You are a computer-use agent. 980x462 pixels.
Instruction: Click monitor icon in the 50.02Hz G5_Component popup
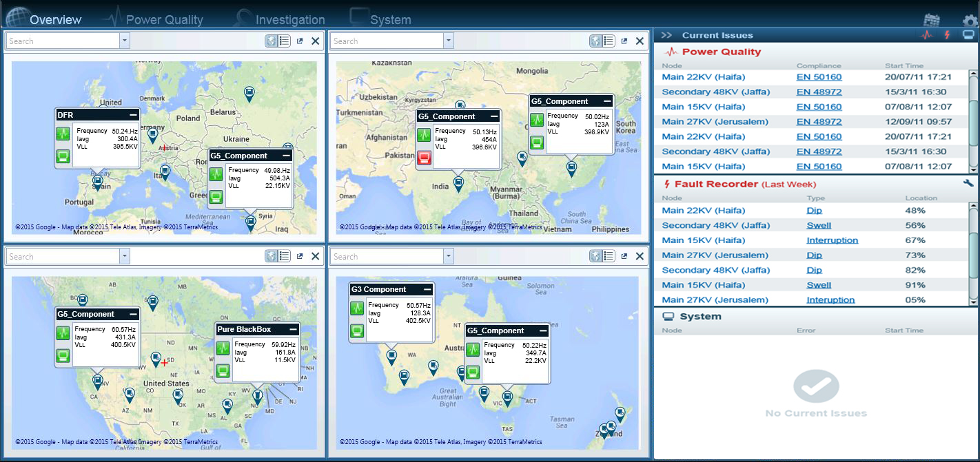coord(537,143)
